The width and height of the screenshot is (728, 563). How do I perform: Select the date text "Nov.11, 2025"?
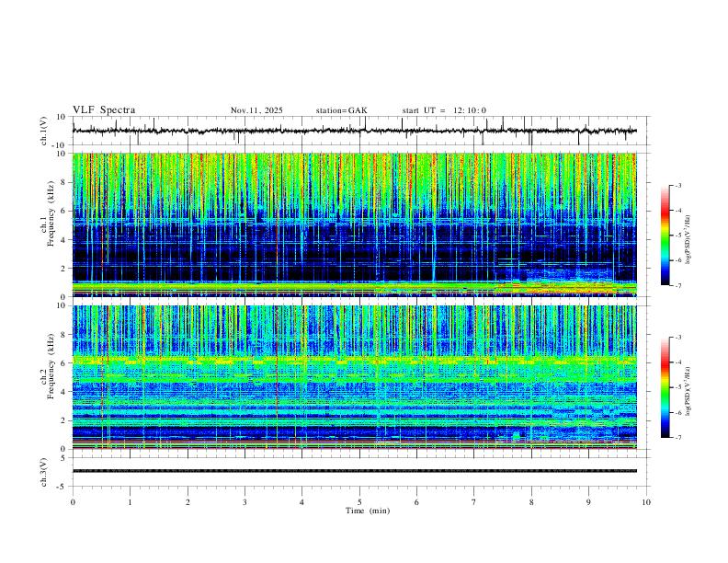(256, 110)
